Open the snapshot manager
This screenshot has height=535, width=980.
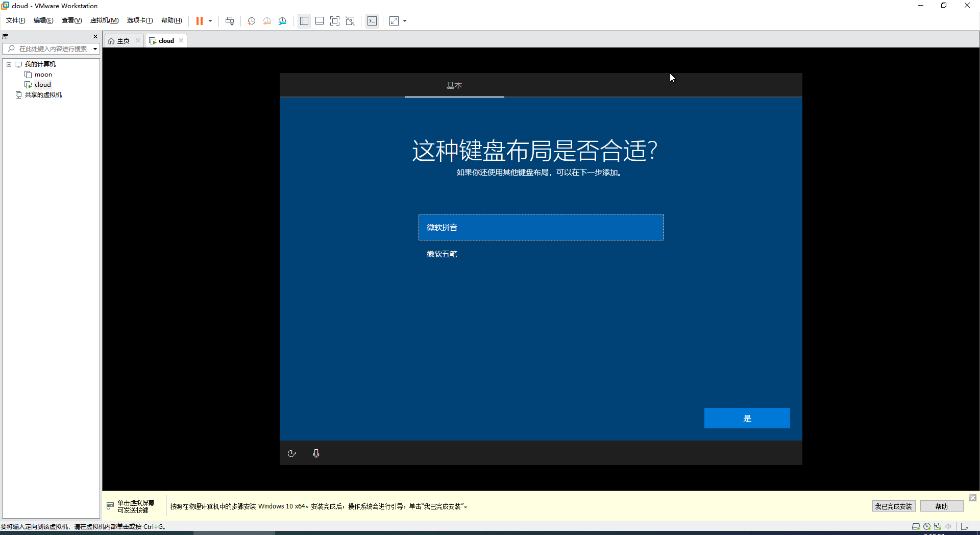tap(283, 21)
